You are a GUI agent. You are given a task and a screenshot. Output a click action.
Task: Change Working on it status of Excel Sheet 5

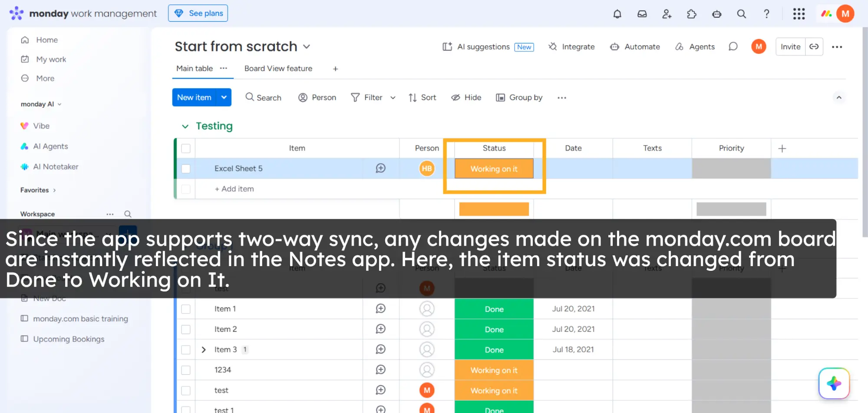click(494, 169)
